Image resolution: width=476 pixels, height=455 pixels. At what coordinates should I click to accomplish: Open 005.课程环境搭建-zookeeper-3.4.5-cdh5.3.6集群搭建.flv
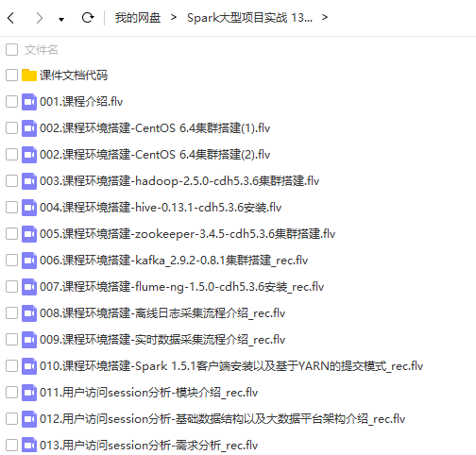coord(188,234)
